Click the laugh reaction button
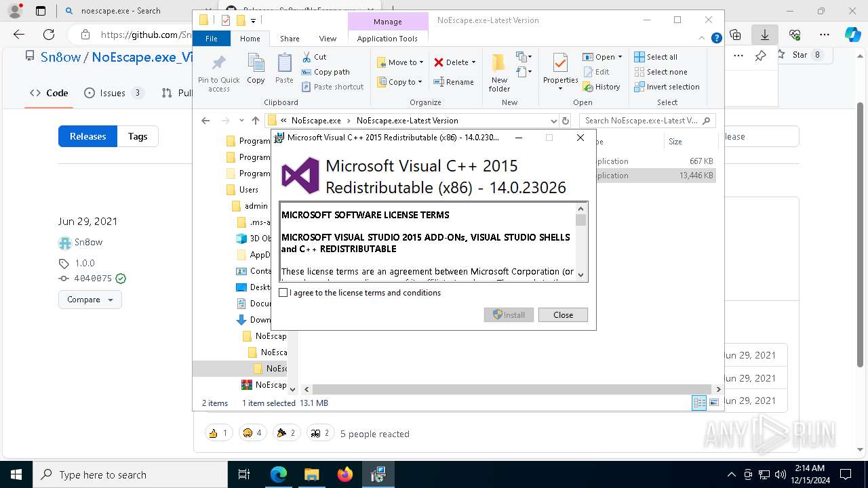868x488 pixels. click(x=252, y=433)
